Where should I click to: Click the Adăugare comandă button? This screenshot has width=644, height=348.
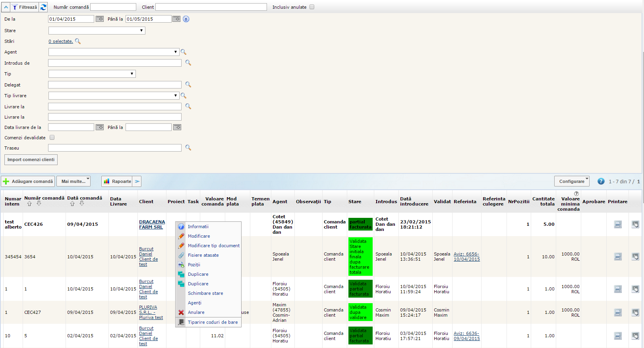(x=28, y=181)
